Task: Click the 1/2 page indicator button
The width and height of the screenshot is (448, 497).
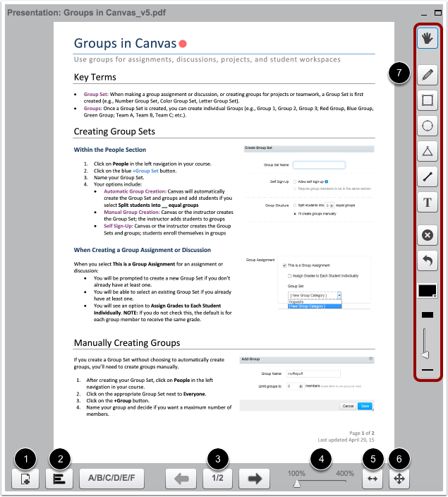Action: (217, 478)
